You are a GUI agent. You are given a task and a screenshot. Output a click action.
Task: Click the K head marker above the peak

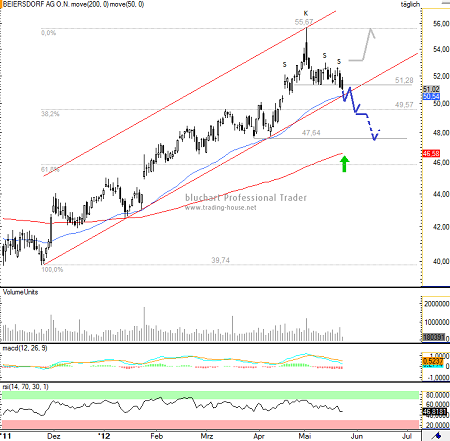pos(306,13)
